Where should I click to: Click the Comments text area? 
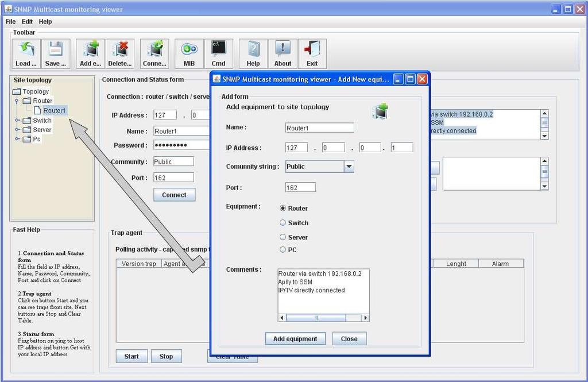[x=323, y=292]
